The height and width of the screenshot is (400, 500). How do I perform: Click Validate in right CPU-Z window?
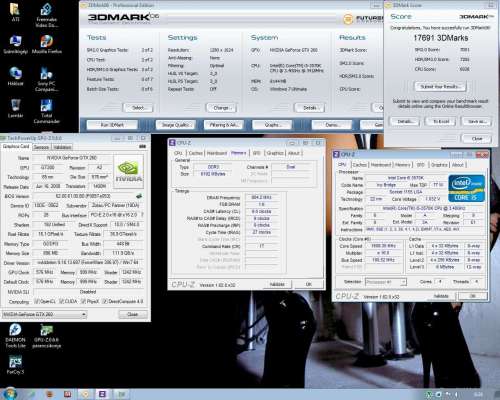(441, 296)
